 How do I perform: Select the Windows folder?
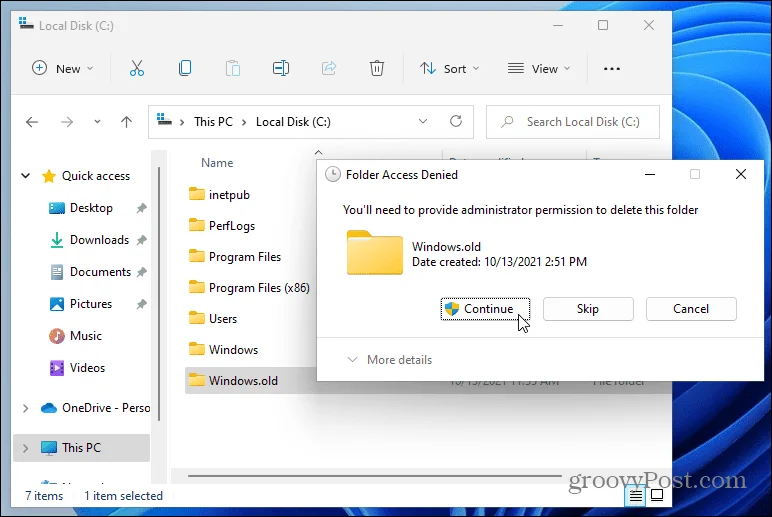(x=233, y=350)
